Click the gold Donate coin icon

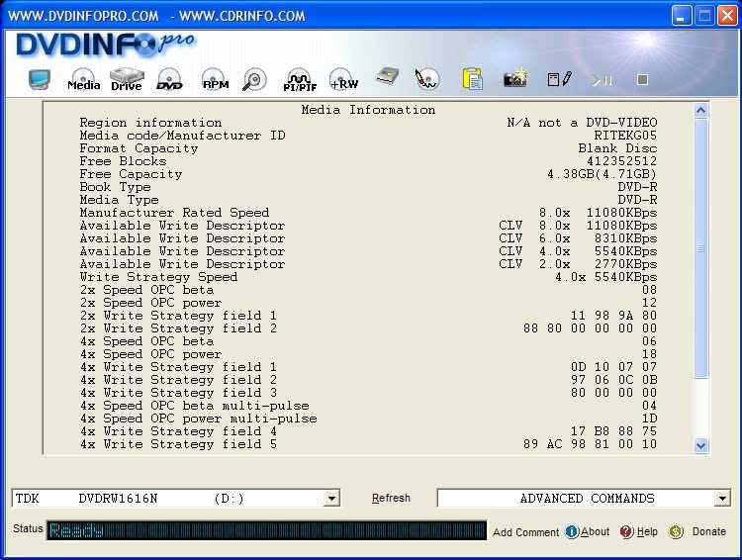point(676,531)
